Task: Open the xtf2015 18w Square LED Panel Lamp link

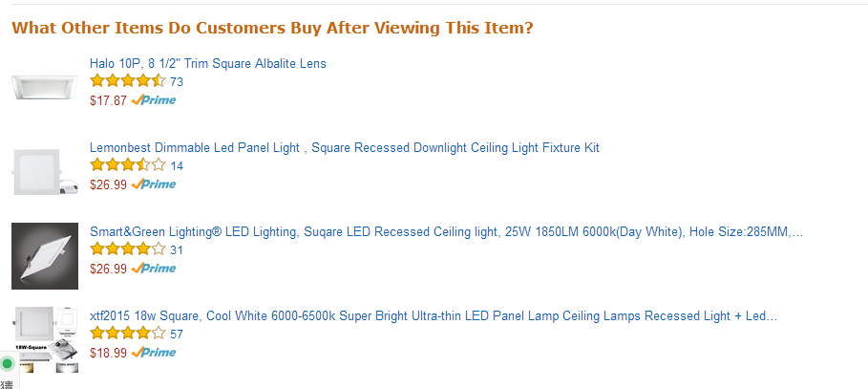Action: point(434,316)
